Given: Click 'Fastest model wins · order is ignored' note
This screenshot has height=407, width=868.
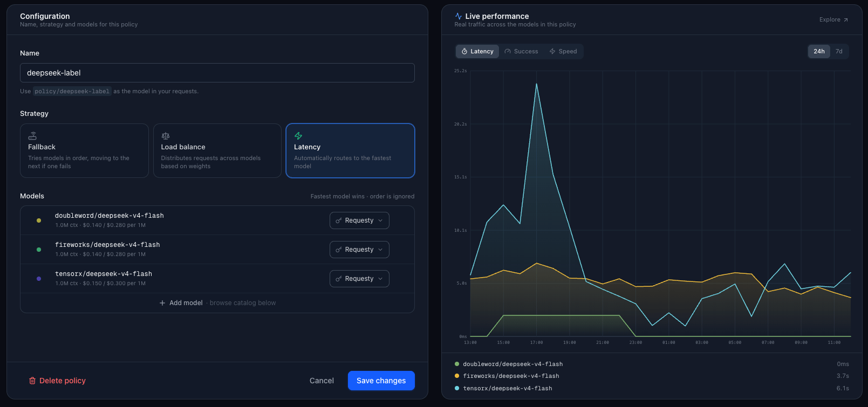Looking at the screenshot, I should pos(363,196).
